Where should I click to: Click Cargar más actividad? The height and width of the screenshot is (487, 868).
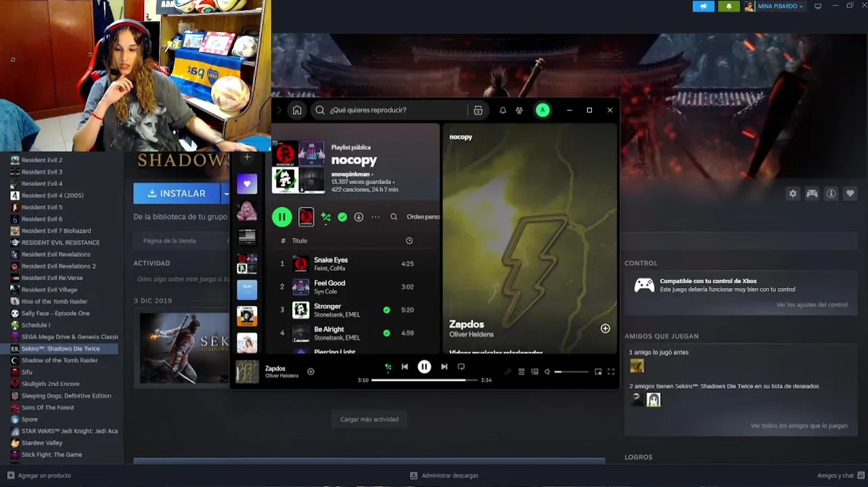click(x=369, y=419)
